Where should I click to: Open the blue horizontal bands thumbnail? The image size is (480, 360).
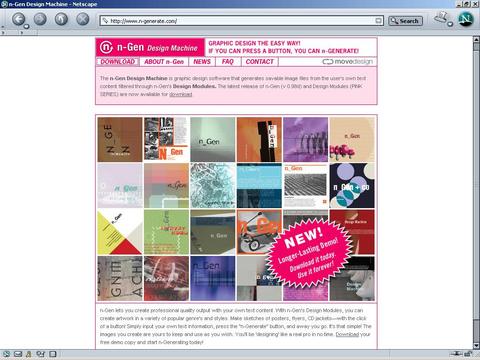[x=259, y=186]
